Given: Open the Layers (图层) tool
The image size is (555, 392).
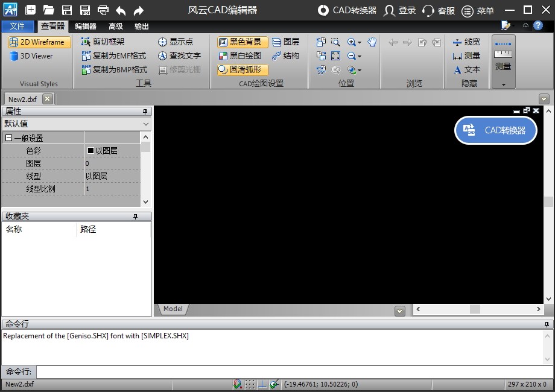Looking at the screenshot, I should (x=285, y=42).
